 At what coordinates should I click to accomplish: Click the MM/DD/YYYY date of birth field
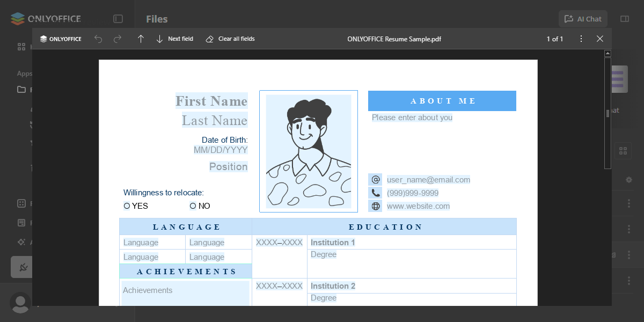pyautogui.click(x=221, y=150)
